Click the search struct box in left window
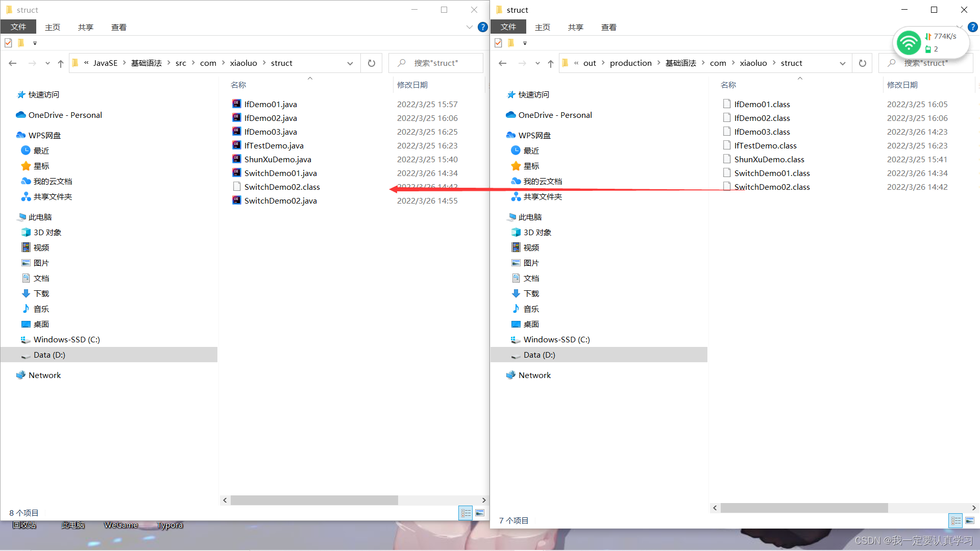Image resolution: width=980 pixels, height=551 pixels. tap(436, 63)
